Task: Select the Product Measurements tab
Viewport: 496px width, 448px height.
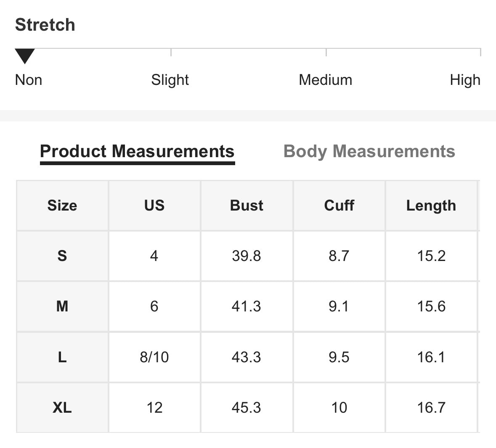Action: 137,151
